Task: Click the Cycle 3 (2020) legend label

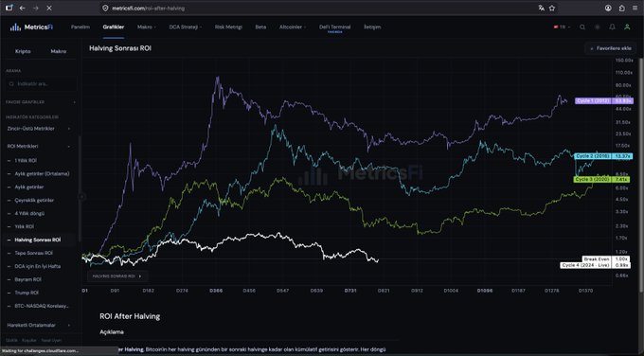Action: (x=592, y=180)
